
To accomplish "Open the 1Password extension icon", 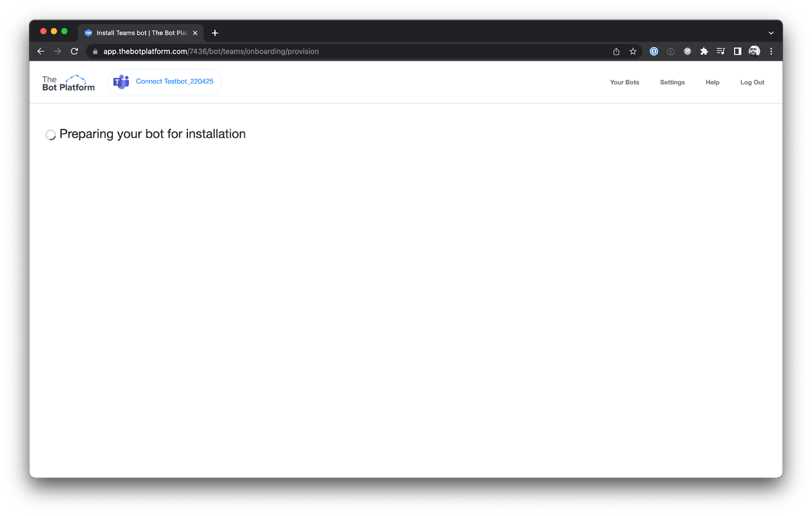I will (654, 51).
